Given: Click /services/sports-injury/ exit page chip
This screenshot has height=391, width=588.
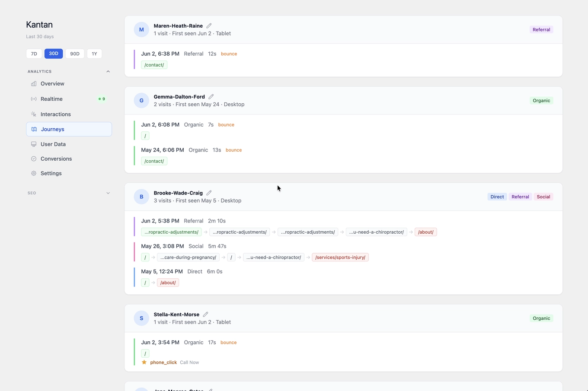Looking at the screenshot, I should point(340,257).
